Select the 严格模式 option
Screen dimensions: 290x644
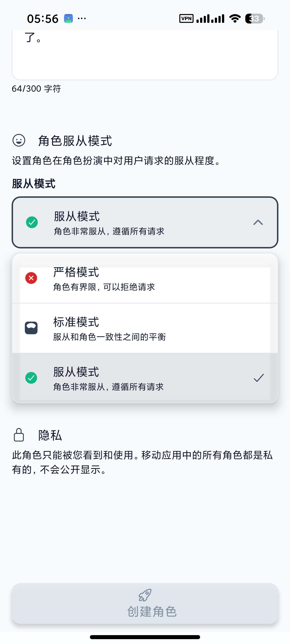pos(145,279)
